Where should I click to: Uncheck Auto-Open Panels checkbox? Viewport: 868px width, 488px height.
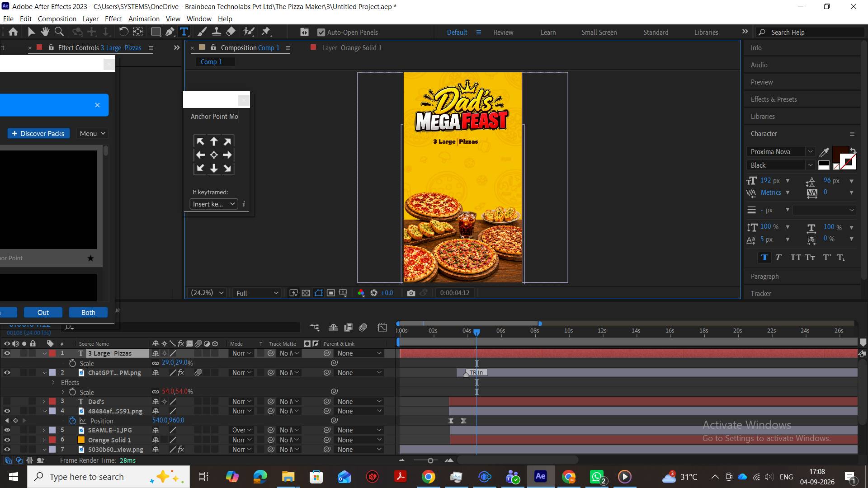321,33
